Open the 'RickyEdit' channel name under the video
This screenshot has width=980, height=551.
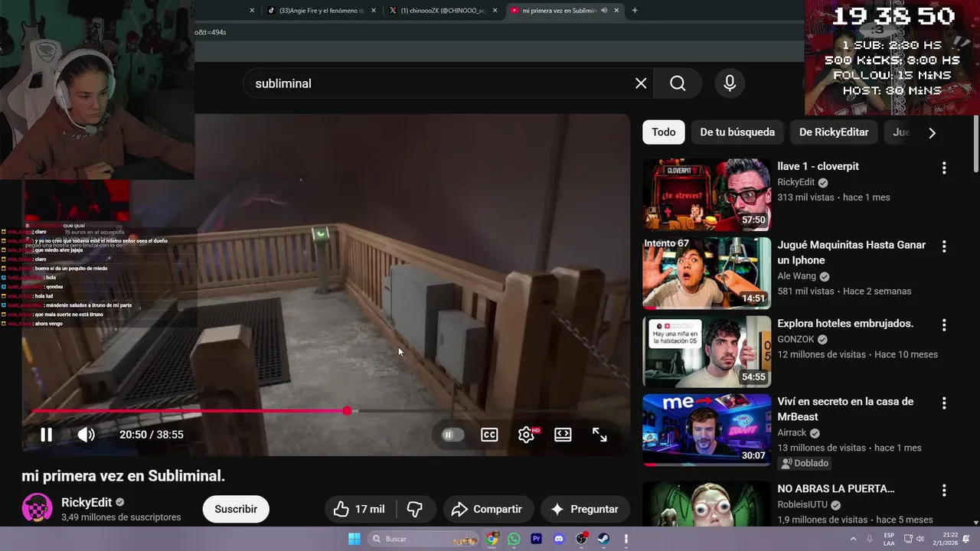tap(87, 503)
